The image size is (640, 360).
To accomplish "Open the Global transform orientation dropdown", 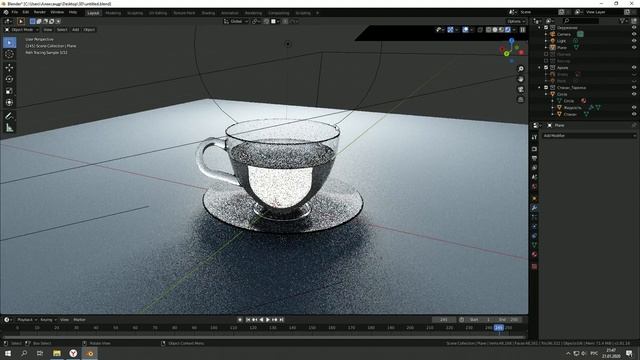I will click(236, 21).
